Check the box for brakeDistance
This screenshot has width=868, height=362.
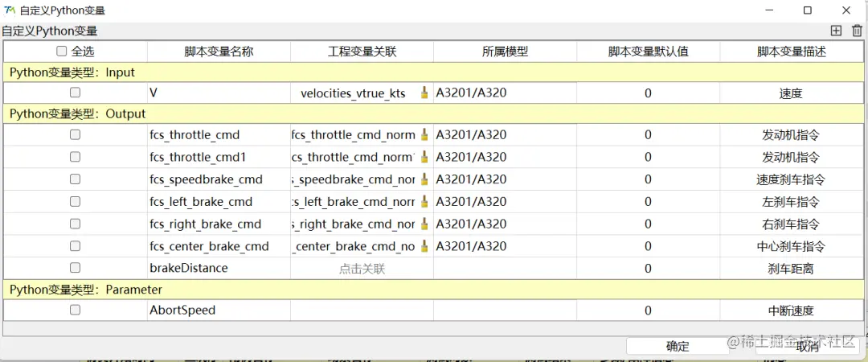(75, 268)
